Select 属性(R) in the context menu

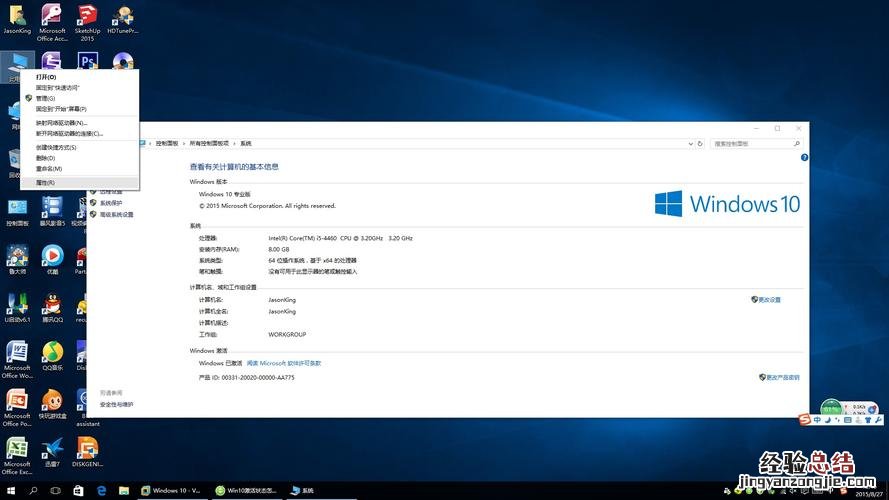point(46,182)
